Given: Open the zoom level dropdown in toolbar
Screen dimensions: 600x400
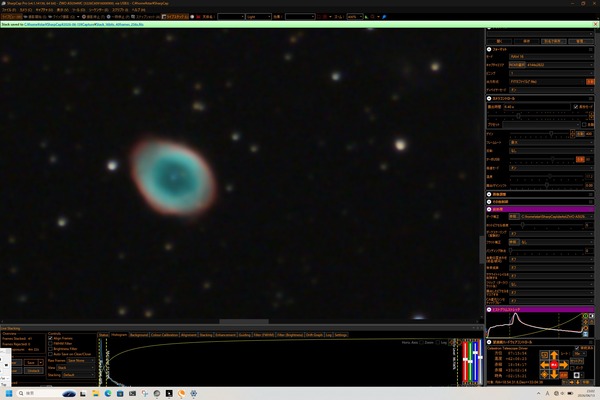Looking at the screenshot, I should coord(355,17).
